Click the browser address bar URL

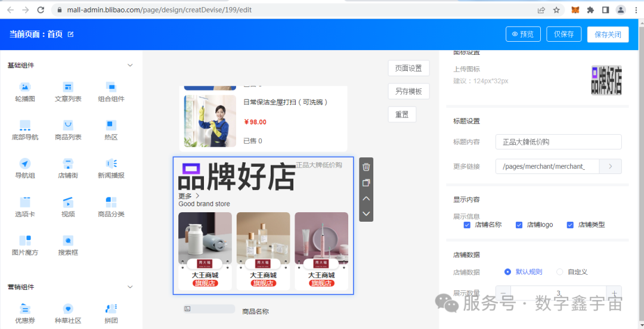point(159,10)
